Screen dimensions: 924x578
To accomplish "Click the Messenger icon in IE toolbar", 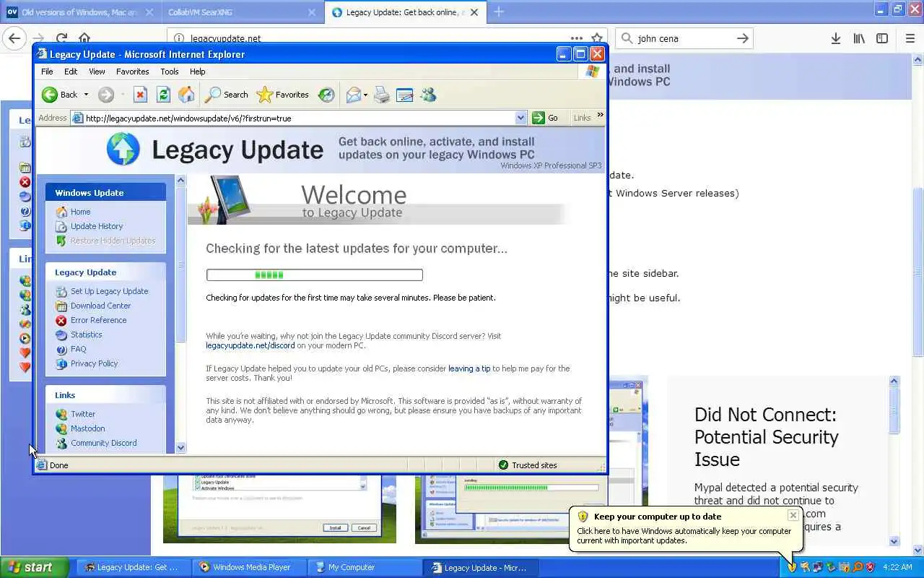I will tap(428, 95).
